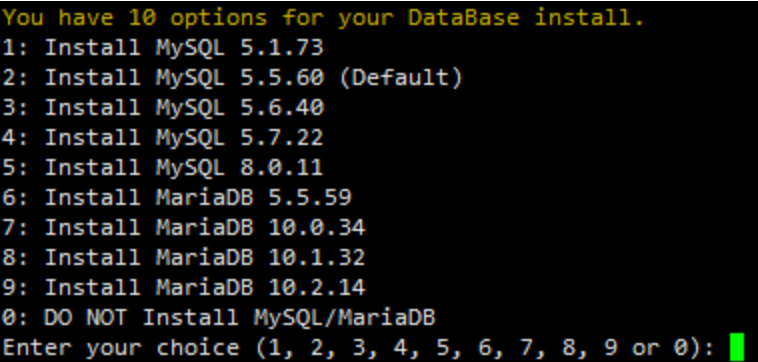Screen dimensions: 758x362
Task: Click the 'Install MySQL 5.5.60 (Default)' line
Action: point(232,78)
